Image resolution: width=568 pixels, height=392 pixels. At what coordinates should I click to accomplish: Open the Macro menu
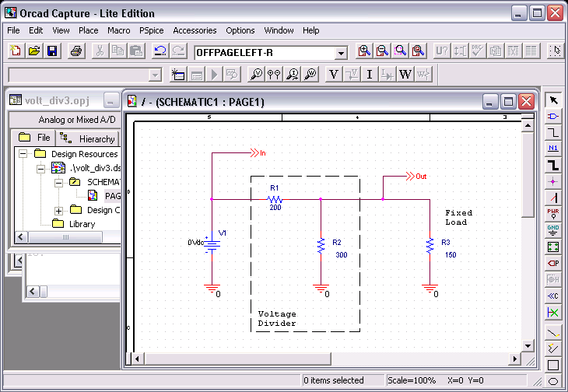tap(119, 30)
